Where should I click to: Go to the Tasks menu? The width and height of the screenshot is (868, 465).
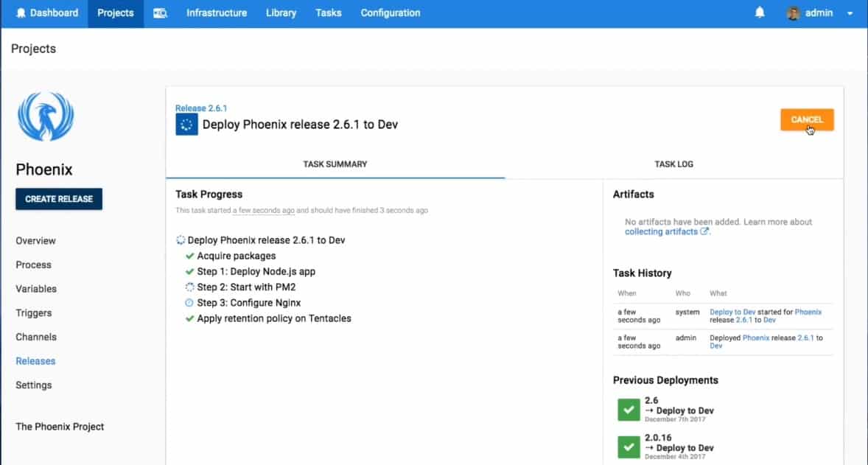click(329, 13)
